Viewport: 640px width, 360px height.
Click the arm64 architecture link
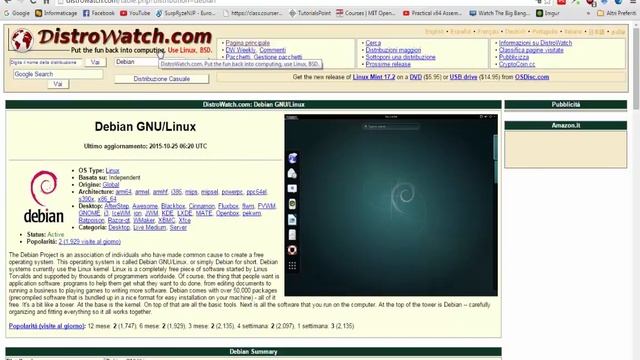123,192
